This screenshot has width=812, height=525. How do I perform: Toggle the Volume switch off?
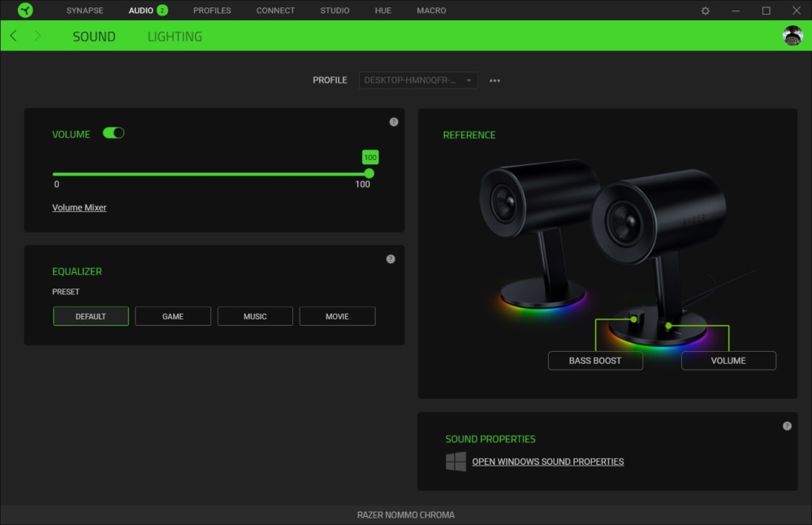pos(114,133)
